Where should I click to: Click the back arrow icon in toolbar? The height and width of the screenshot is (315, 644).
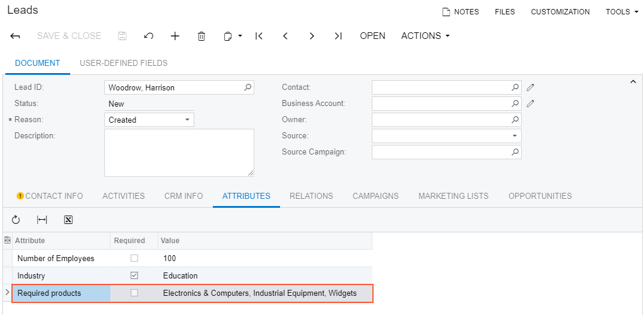point(16,36)
